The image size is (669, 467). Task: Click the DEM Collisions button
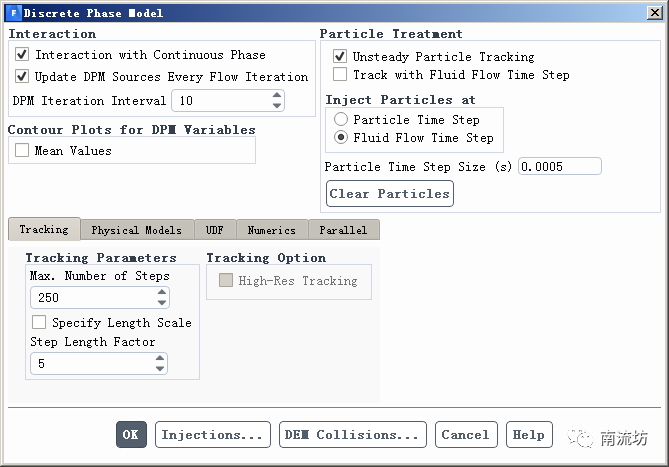click(352, 435)
